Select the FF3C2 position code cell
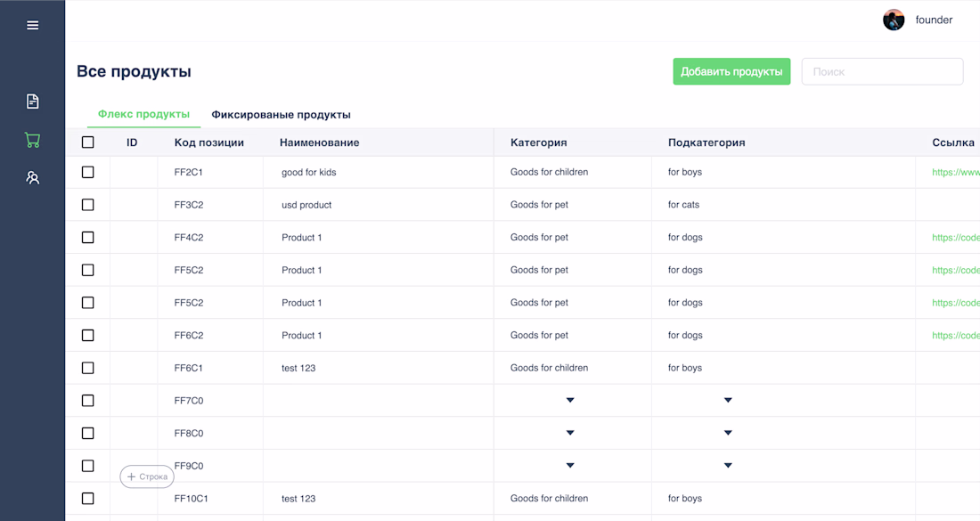The height and width of the screenshot is (521, 980). pos(189,205)
